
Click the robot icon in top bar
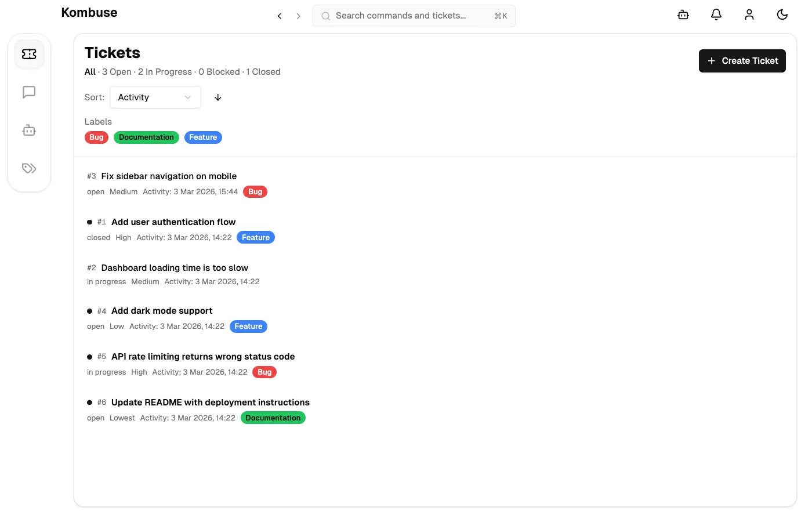tap(683, 15)
